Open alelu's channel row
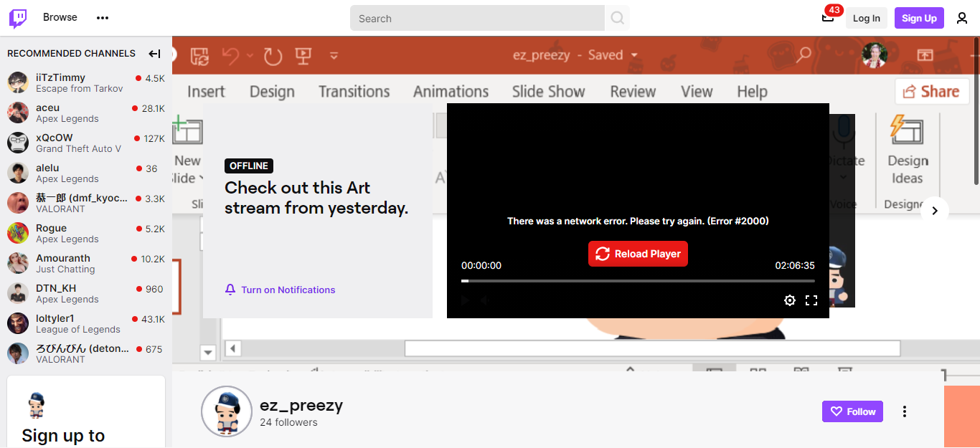Image resolution: width=980 pixels, height=448 pixels. coord(86,173)
